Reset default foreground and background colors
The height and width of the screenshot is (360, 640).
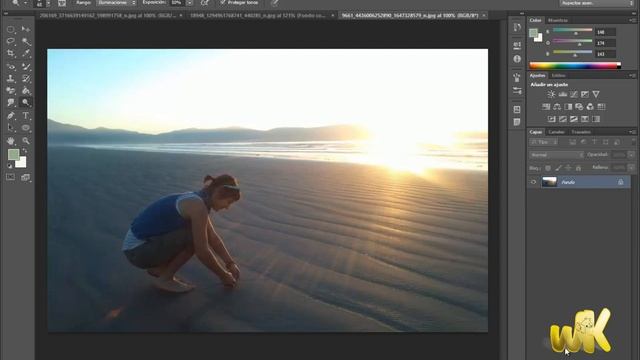coord(10,166)
